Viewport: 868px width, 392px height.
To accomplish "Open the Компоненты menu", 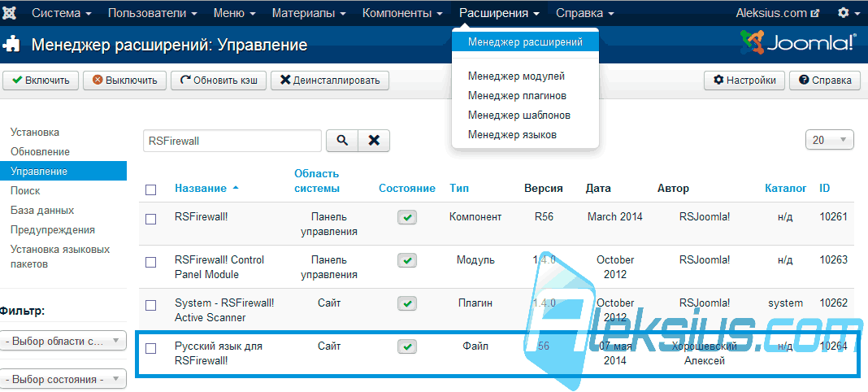I will coord(402,13).
